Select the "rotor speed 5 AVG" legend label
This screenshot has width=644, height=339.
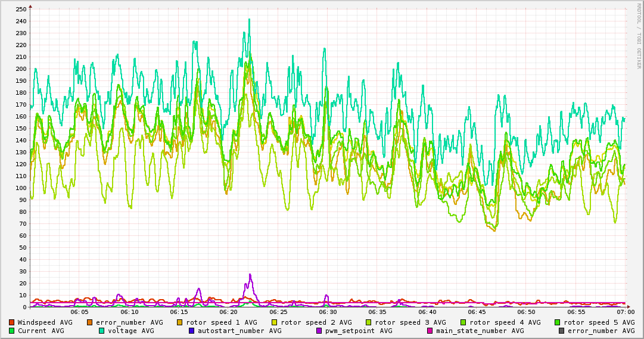(x=599, y=322)
